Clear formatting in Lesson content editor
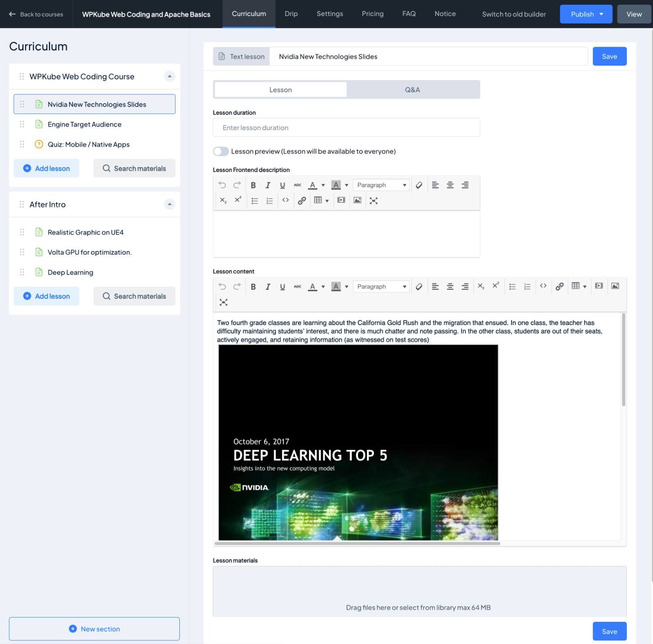This screenshot has height=644, width=653. [419, 286]
